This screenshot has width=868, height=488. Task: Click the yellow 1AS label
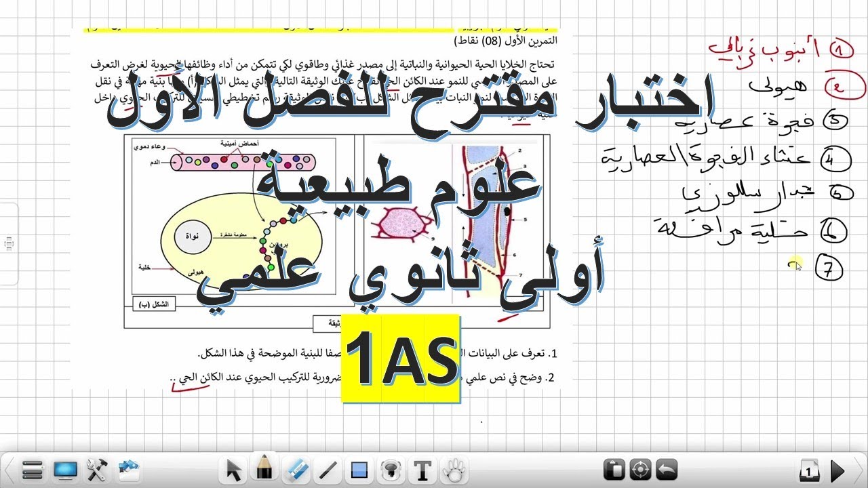click(401, 358)
